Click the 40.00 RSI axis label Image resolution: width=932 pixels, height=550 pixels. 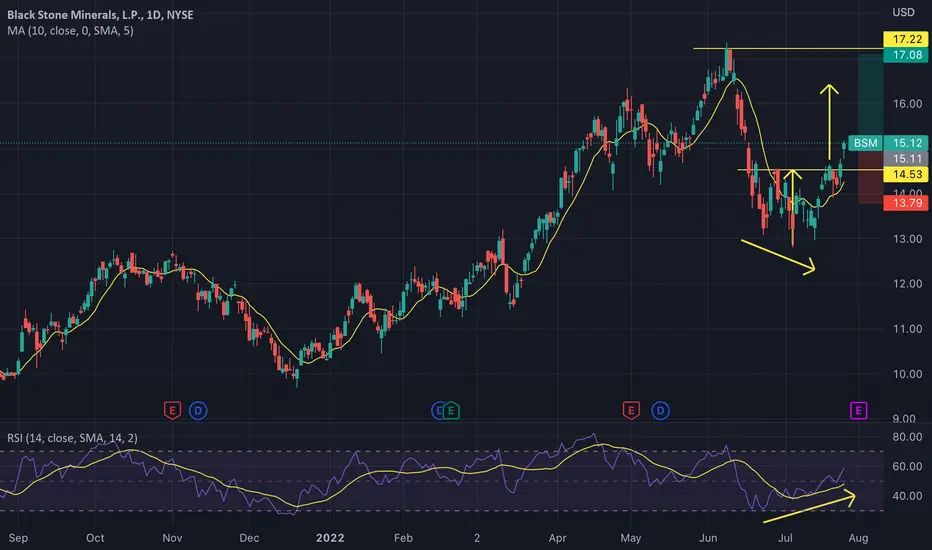point(907,496)
